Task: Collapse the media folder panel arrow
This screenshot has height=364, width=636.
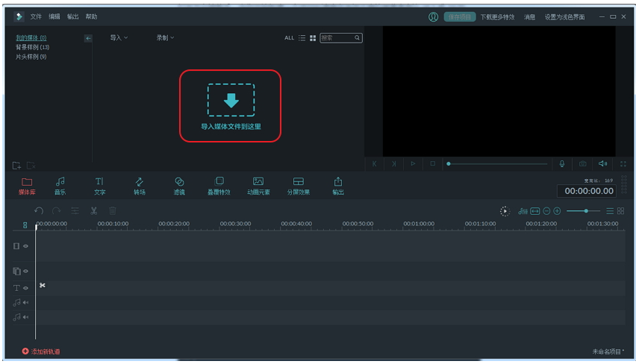Action: (88, 38)
